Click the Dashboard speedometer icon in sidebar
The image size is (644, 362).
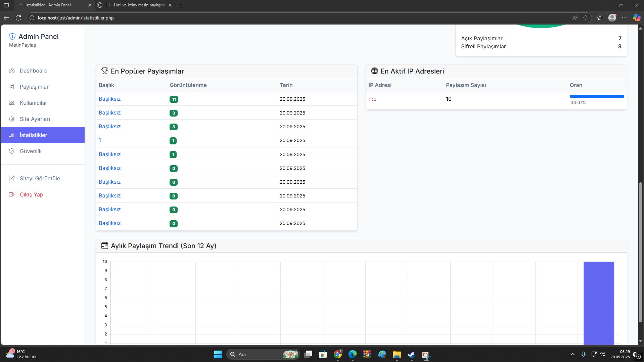12,71
